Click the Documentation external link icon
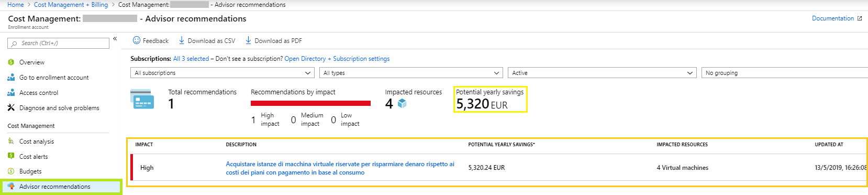Viewport: 868px width, 195px height. [x=859, y=18]
